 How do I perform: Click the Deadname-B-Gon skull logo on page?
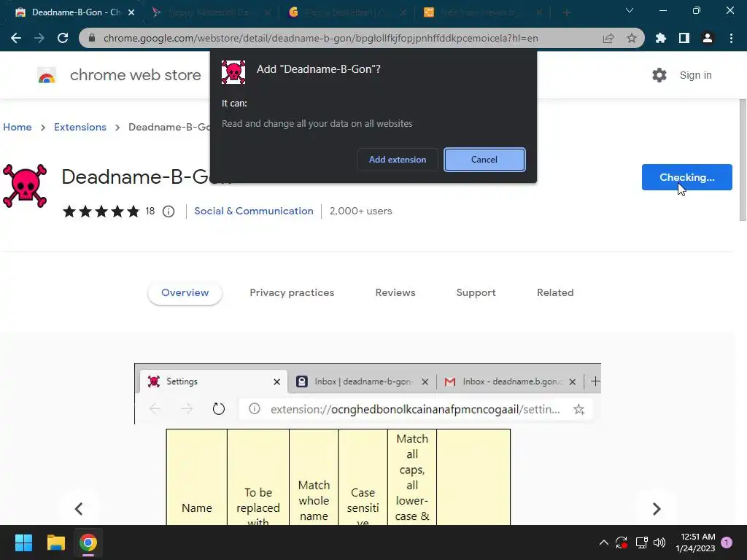coord(25,186)
